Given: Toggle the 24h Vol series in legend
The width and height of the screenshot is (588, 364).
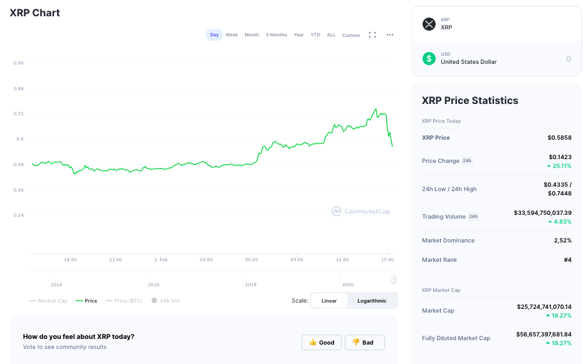Looking at the screenshot, I should click(x=165, y=301).
